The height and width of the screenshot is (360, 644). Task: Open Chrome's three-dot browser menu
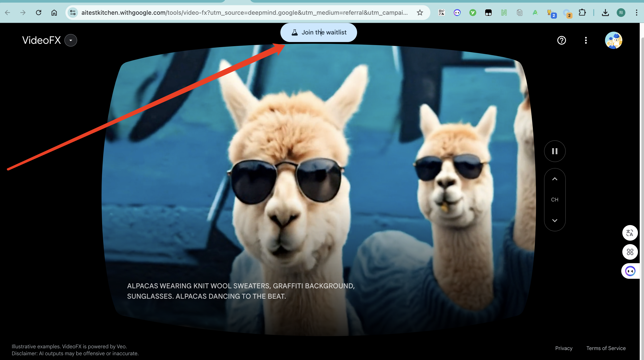[636, 13]
